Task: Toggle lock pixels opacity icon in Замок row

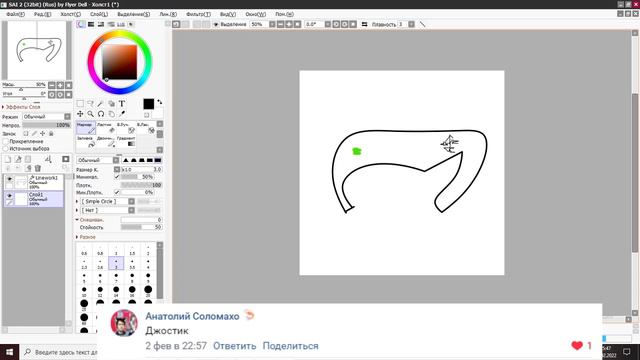Action: point(26,133)
